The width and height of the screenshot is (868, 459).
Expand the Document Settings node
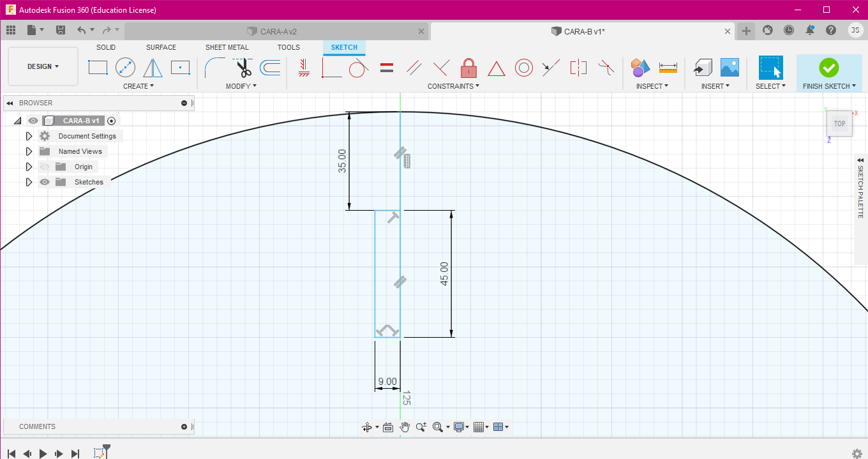29,136
